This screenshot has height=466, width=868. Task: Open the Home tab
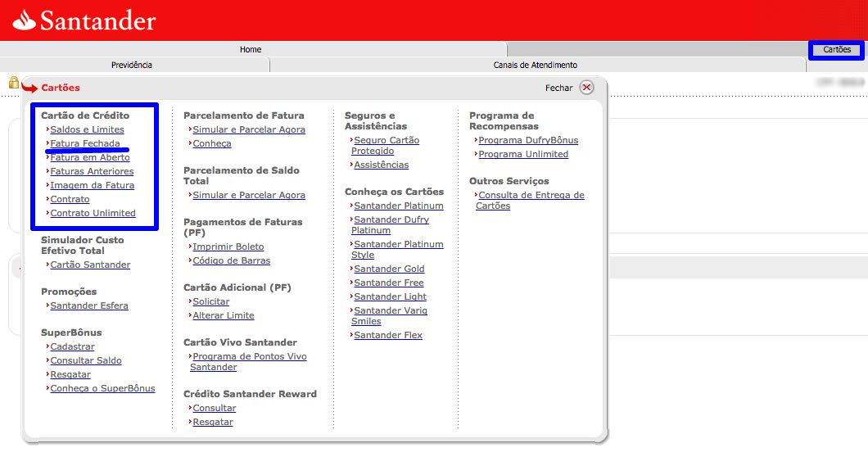point(251,49)
